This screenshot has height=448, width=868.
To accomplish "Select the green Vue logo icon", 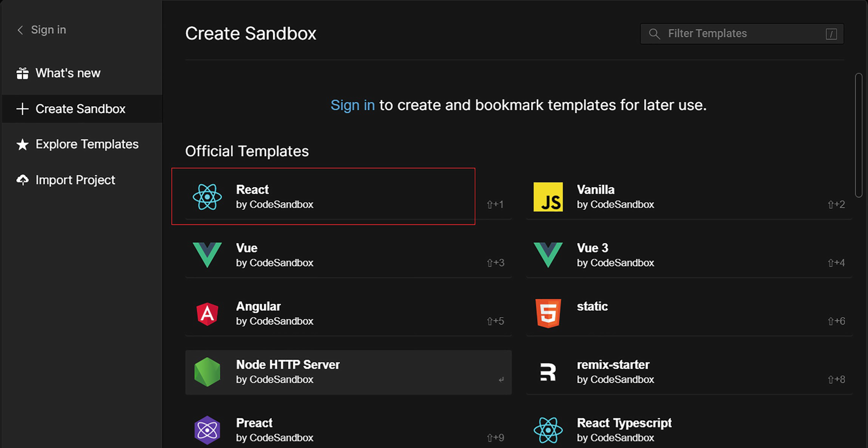I will (207, 255).
